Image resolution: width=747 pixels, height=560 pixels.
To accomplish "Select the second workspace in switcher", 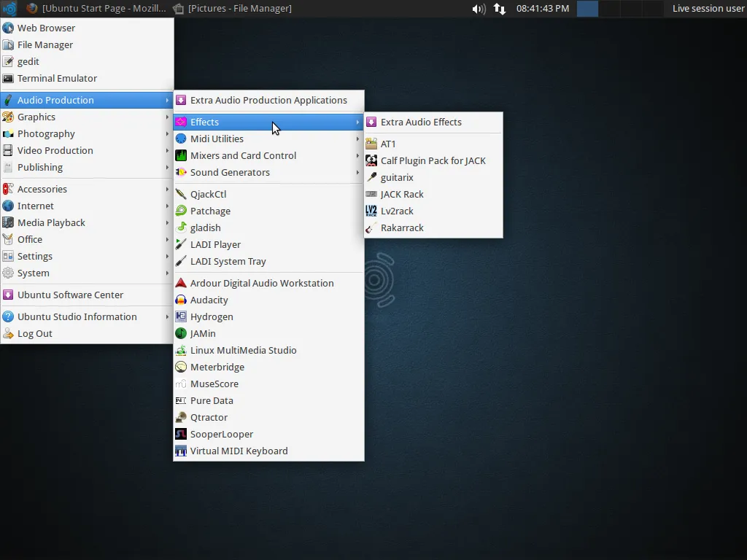I will 609,9.
